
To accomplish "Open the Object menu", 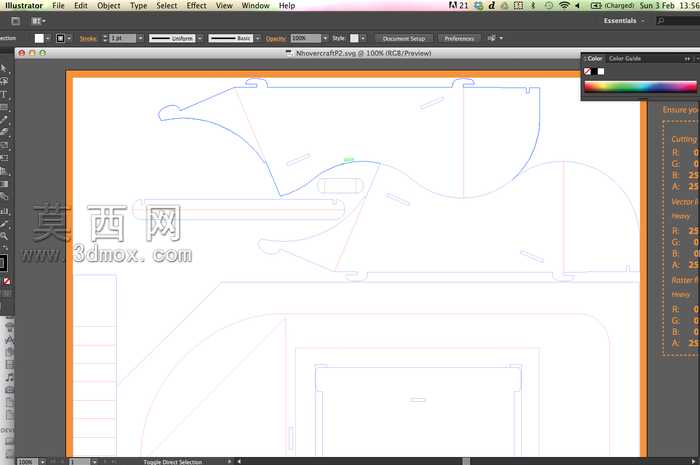I will tap(109, 5).
